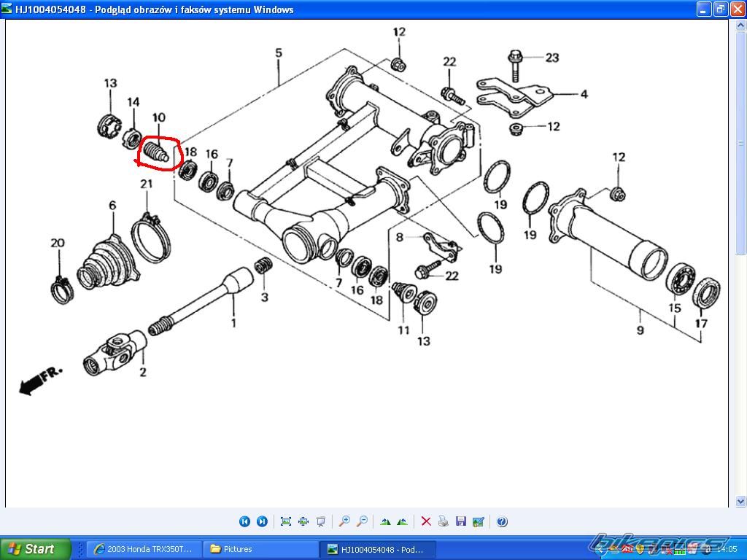Click part label 1 below the driveshaft

(233, 322)
